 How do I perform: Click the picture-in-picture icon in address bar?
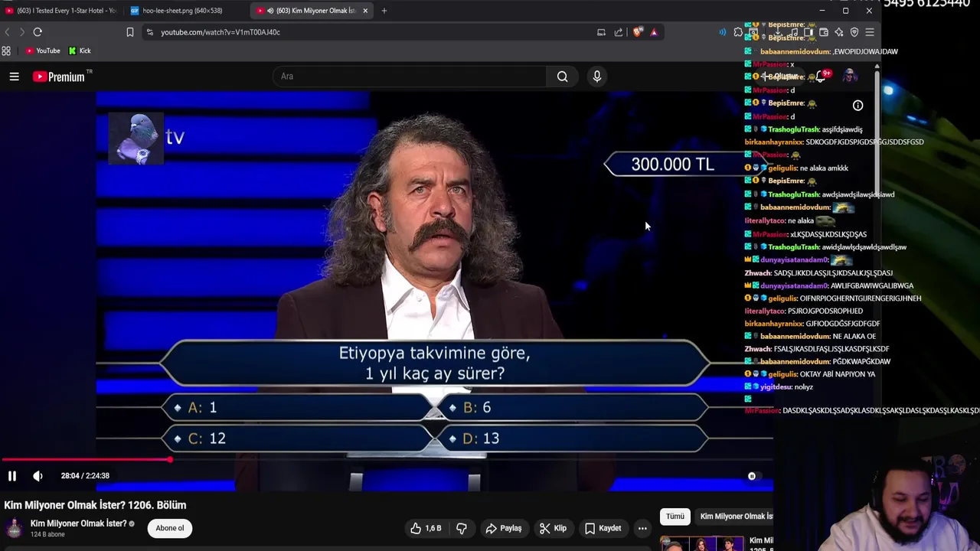click(601, 32)
